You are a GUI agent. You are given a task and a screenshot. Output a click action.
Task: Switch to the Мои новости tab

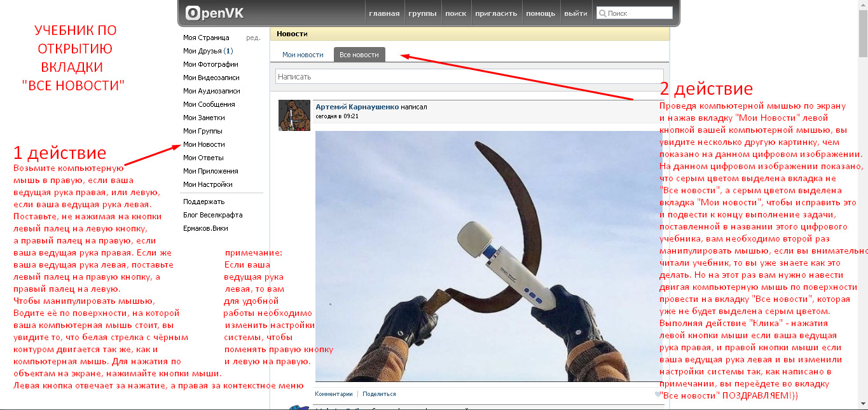coord(303,55)
